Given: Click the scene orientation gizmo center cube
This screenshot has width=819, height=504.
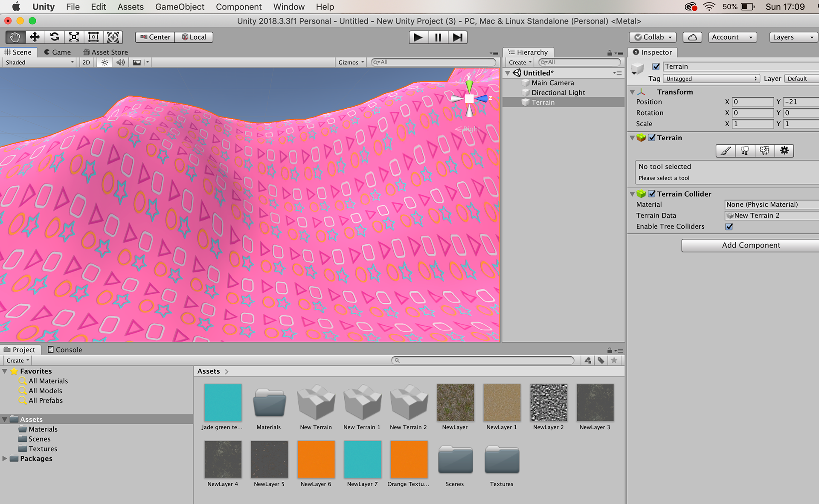Looking at the screenshot, I should [x=469, y=99].
